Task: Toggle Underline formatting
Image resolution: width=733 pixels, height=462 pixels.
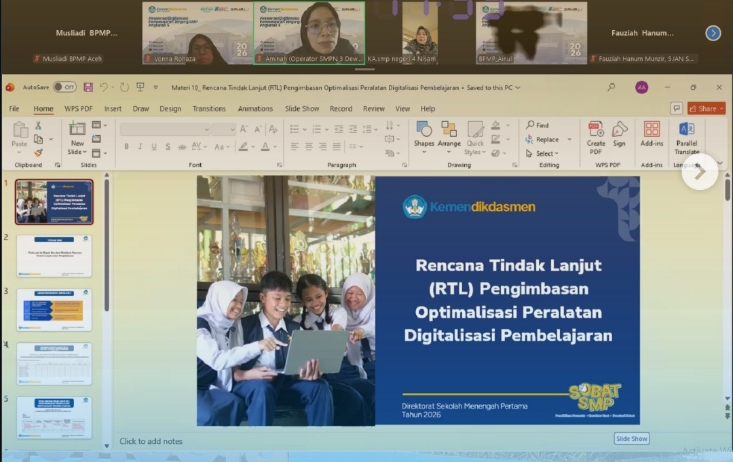Action: (x=154, y=147)
